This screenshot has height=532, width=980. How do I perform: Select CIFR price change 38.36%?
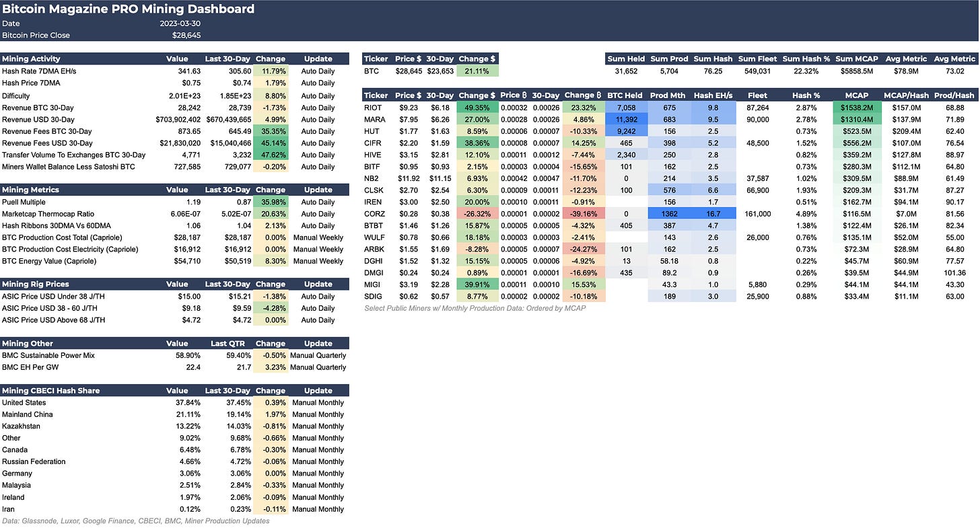477,143
